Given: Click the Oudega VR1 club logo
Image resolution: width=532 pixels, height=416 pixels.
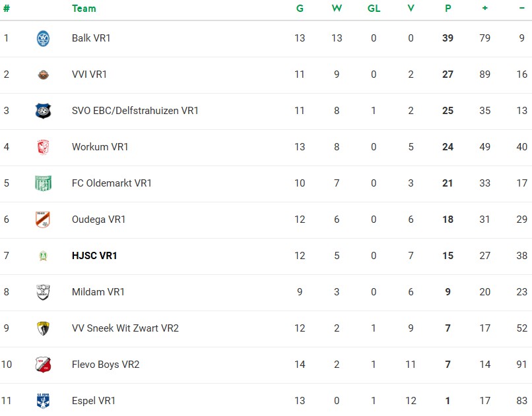Looking at the screenshot, I should 43,220.
